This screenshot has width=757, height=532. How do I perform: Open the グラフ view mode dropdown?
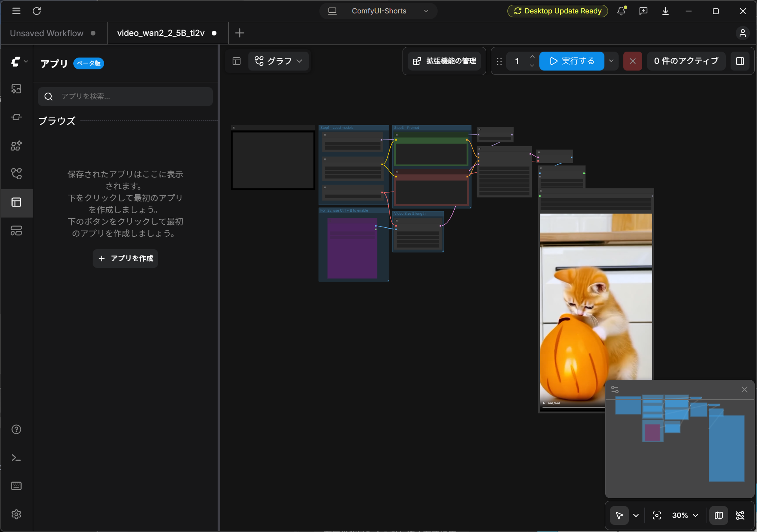pyautogui.click(x=278, y=61)
